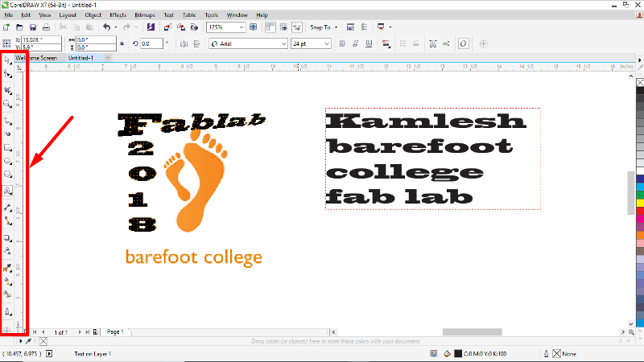This screenshot has height=362, width=644.
Task: Select the Pick tool in toolbox
Action: 7,60
